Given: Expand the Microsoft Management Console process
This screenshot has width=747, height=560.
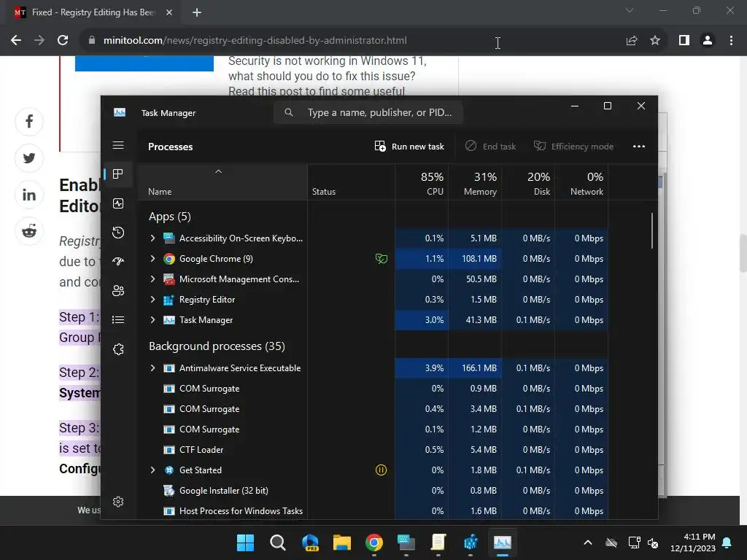Looking at the screenshot, I should click(x=152, y=279).
